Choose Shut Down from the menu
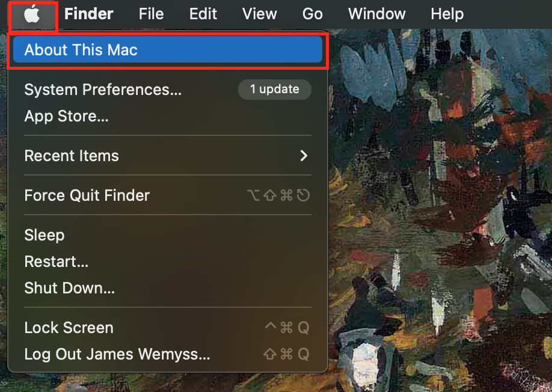The height and width of the screenshot is (392, 552). 70,288
